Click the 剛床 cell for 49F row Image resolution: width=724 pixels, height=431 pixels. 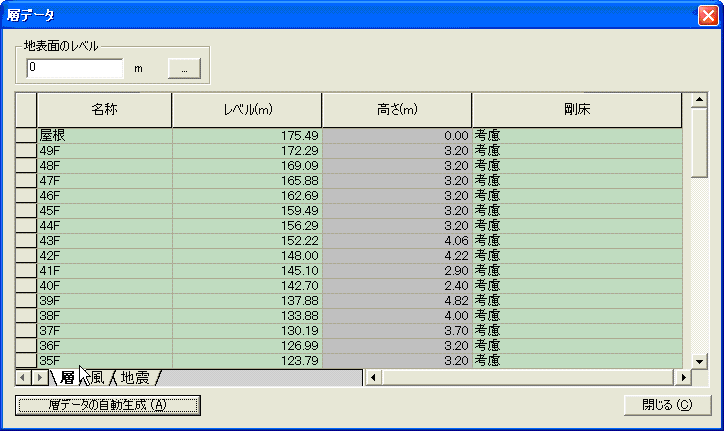click(576, 150)
